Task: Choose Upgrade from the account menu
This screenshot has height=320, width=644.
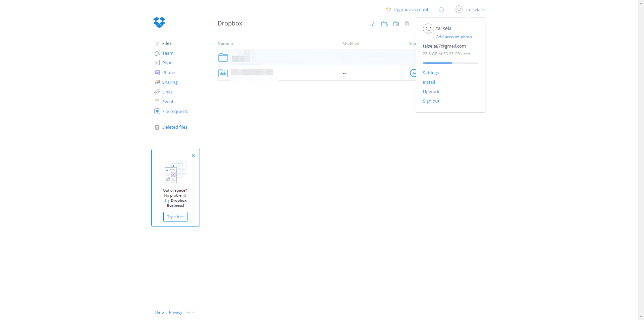Action: [x=431, y=91]
